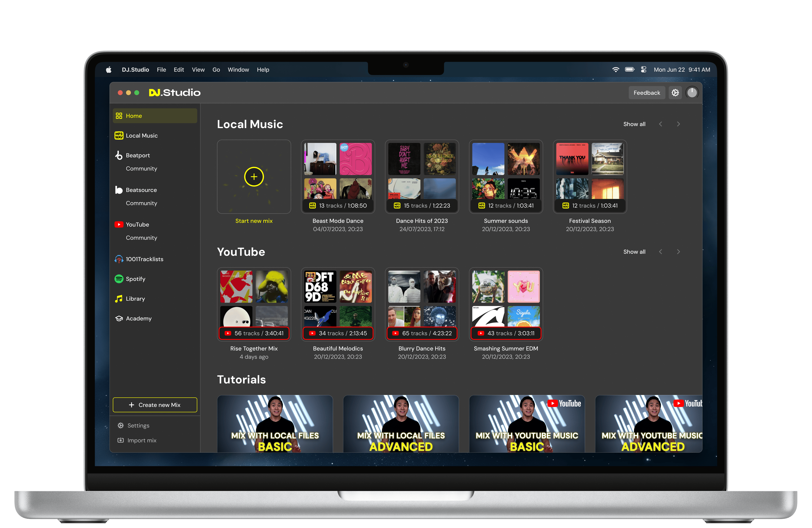812x528 pixels.
Task: Go to previous YouTube page arrow
Action: (660, 252)
